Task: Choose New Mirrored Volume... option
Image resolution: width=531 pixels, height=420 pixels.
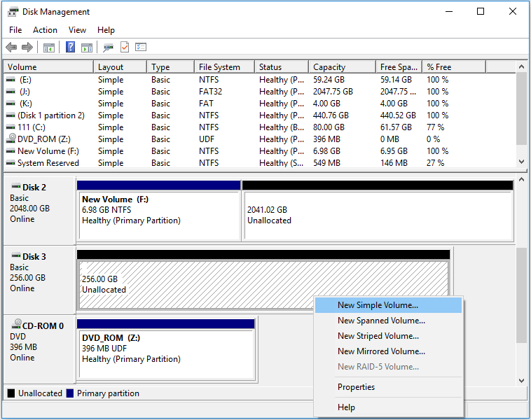Action: tap(388, 351)
